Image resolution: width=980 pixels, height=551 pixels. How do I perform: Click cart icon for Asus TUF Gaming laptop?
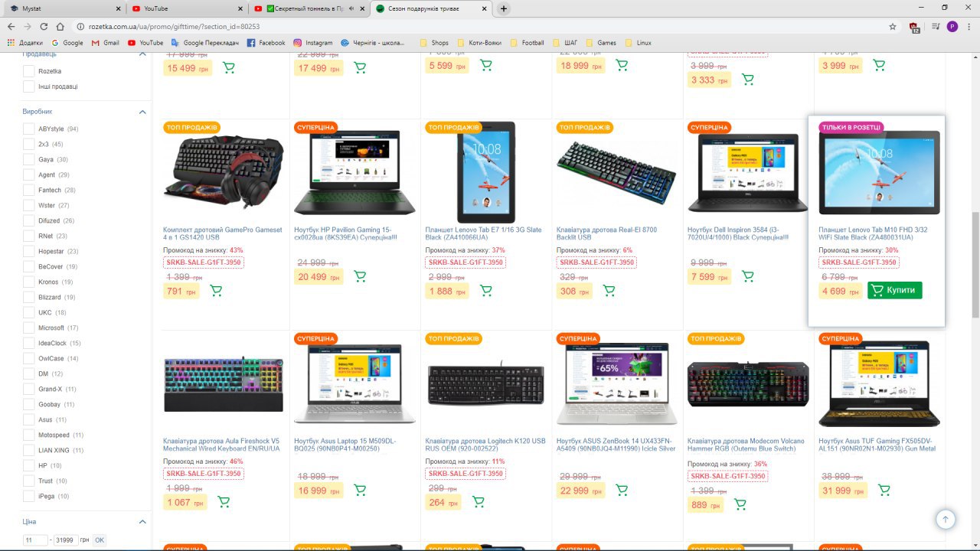[x=884, y=490]
